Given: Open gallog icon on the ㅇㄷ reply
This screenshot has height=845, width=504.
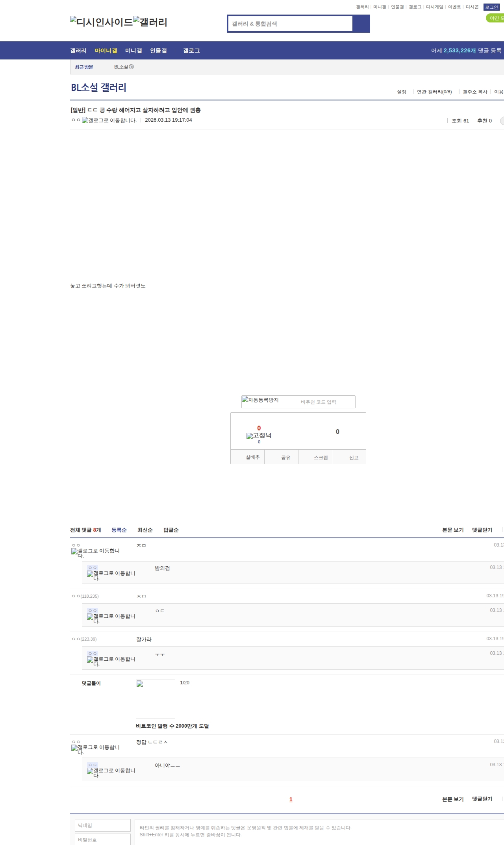Looking at the screenshot, I should 111,618.
